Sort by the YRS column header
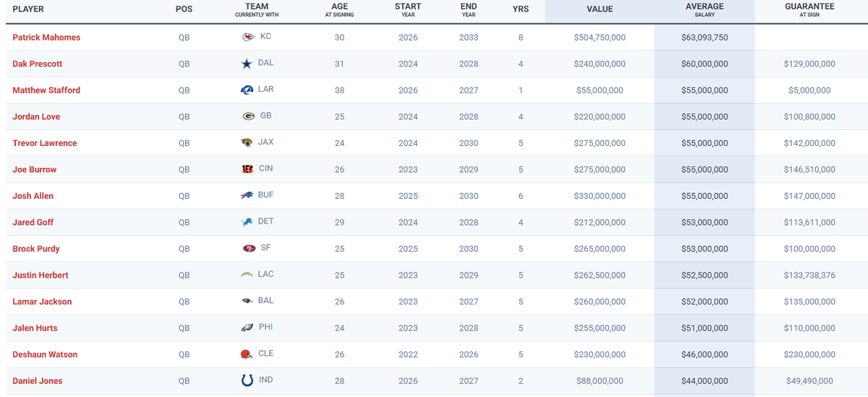Screen dimensions: 868x397 click(520, 9)
